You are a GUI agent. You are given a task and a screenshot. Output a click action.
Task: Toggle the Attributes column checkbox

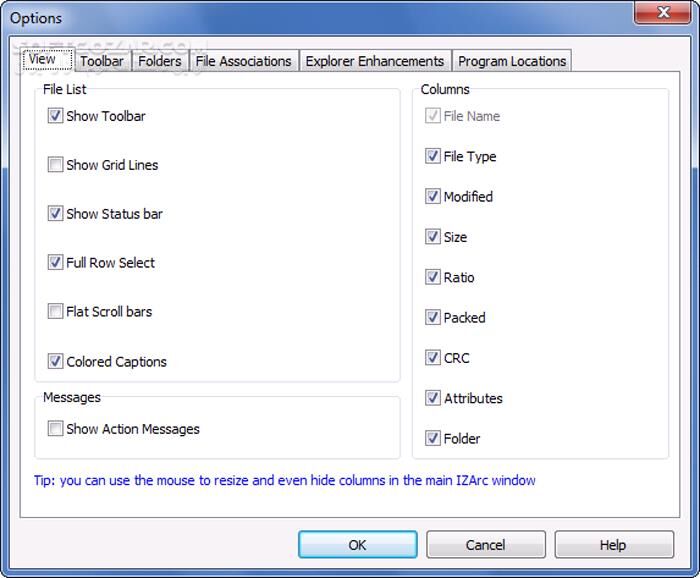tap(433, 398)
